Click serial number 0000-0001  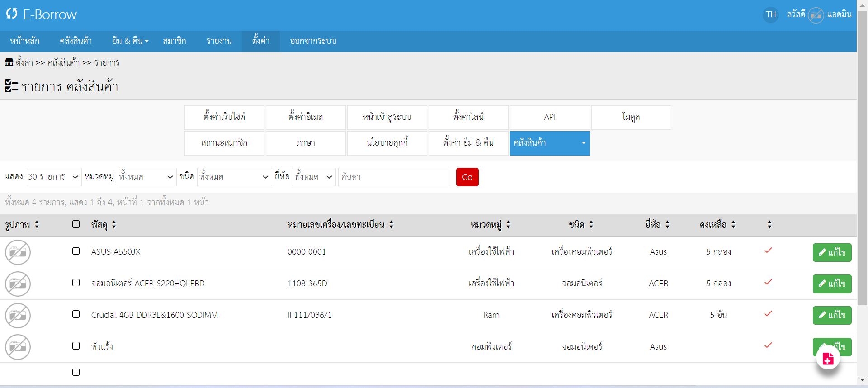pyautogui.click(x=307, y=252)
